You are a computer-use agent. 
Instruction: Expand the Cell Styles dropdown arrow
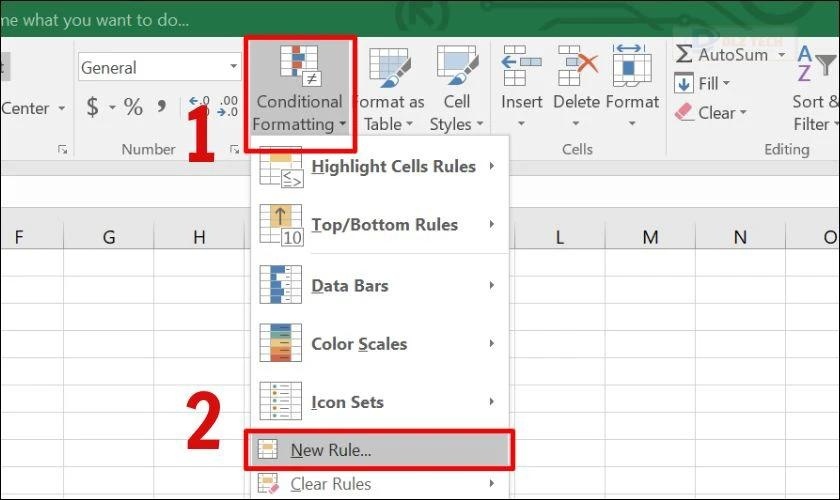[x=480, y=124]
